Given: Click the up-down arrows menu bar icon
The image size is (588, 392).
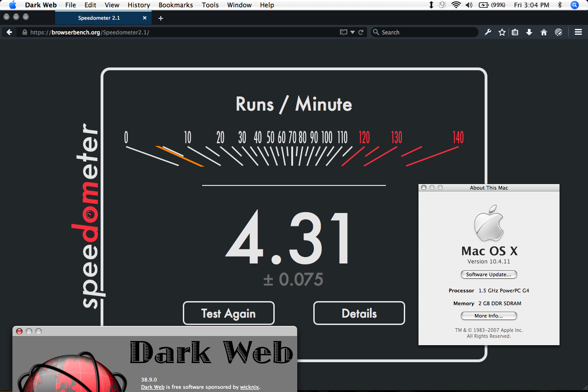Looking at the screenshot, I should [x=431, y=5].
